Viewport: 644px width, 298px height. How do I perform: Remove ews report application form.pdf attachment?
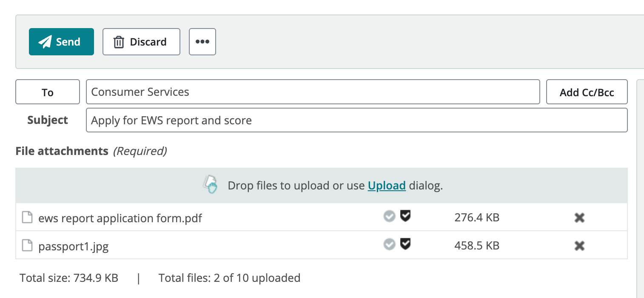(x=579, y=218)
